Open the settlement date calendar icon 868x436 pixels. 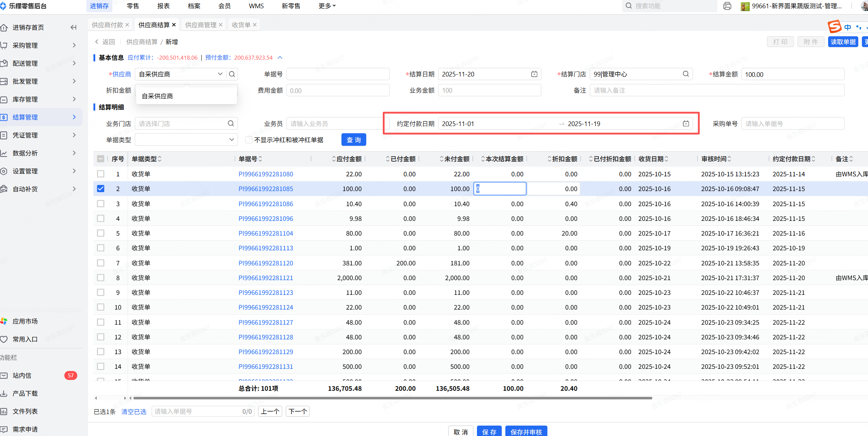tap(534, 74)
